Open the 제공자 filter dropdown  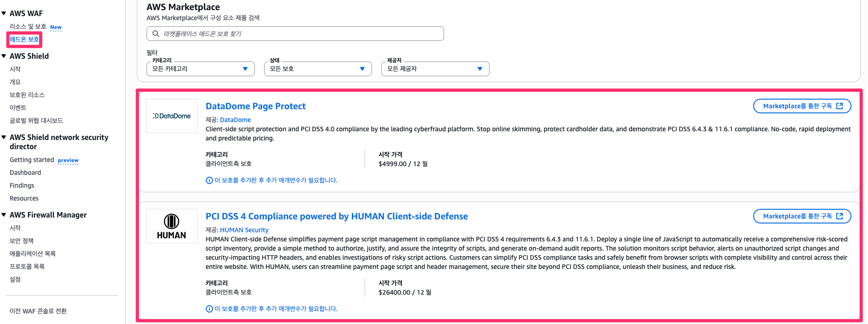coord(435,69)
